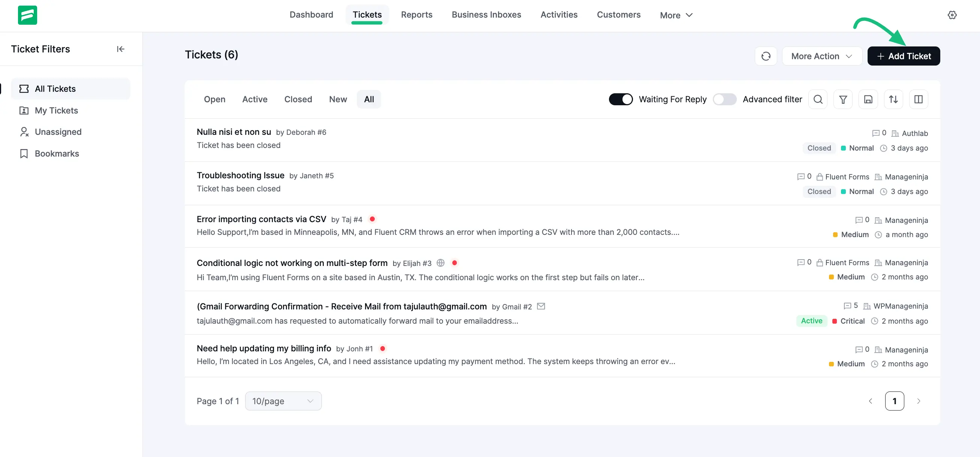This screenshot has height=457, width=980.
Task: Click the Fluent Support logo
Action: click(27, 15)
